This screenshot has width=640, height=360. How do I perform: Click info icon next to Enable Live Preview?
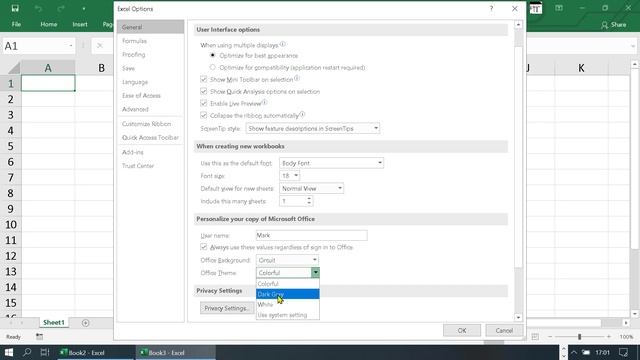click(x=264, y=102)
